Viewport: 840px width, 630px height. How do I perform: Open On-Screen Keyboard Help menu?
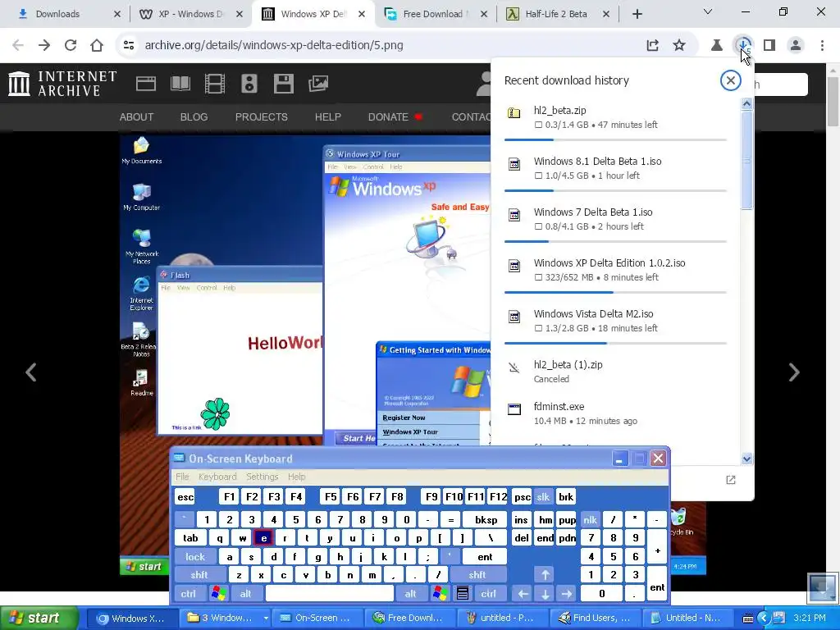(x=296, y=477)
